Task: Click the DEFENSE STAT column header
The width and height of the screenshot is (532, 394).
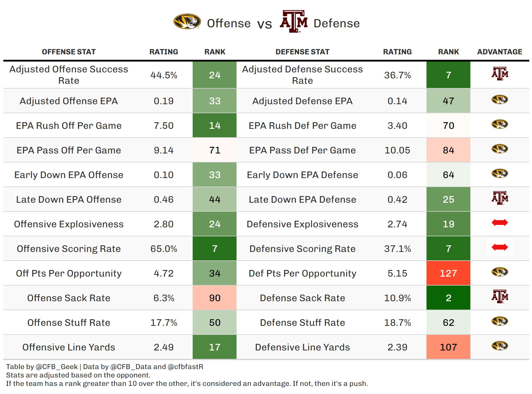Action: pos(302,52)
